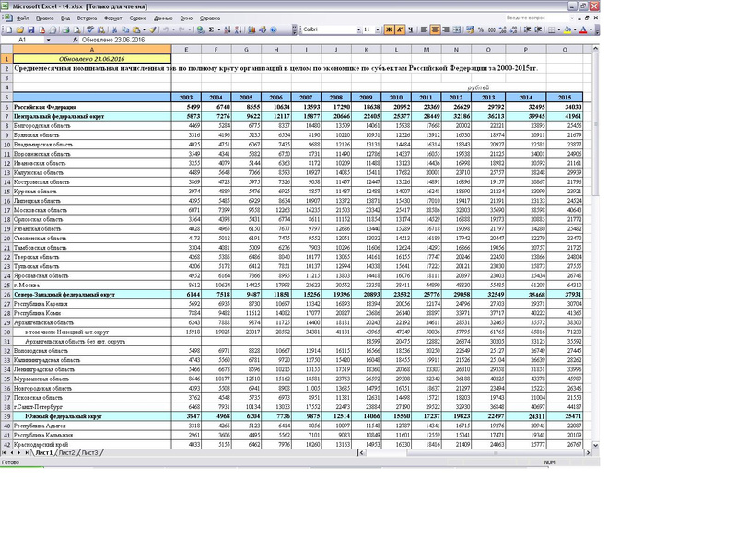Toggle bold formatting (Ж button)
The height and width of the screenshot is (560, 737).
[x=389, y=29]
